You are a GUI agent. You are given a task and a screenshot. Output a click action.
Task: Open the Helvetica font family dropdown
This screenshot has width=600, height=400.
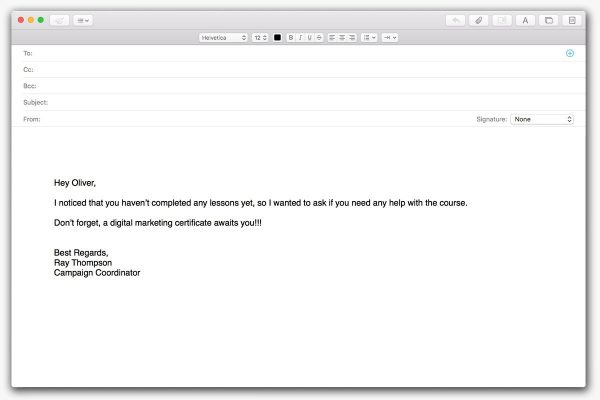[223, 38]
